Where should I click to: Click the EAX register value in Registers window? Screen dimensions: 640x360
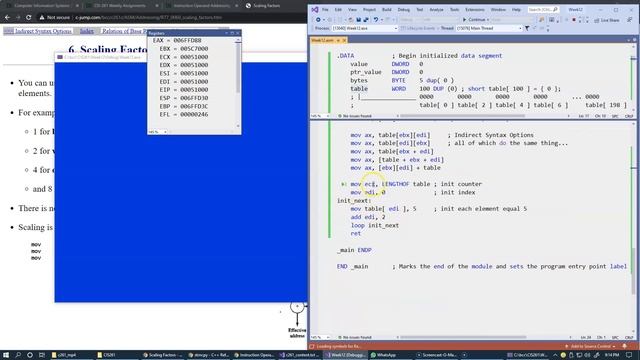point(187,40)
